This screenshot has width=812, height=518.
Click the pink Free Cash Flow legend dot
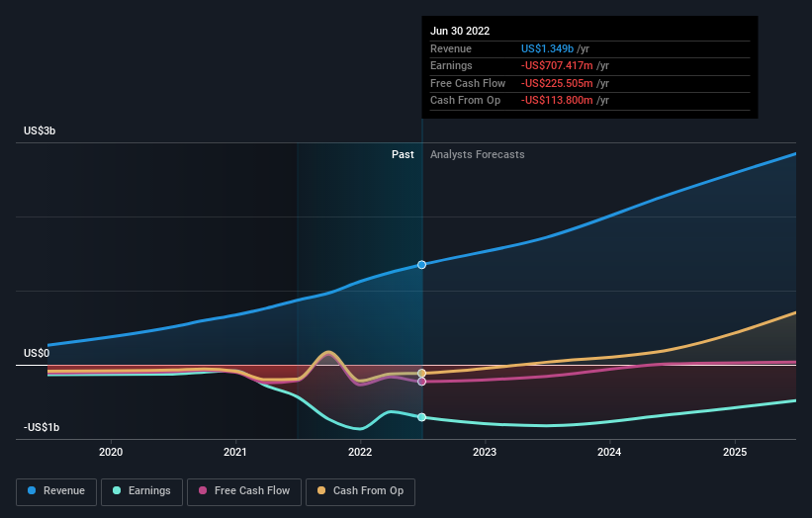tap(203, 490)
